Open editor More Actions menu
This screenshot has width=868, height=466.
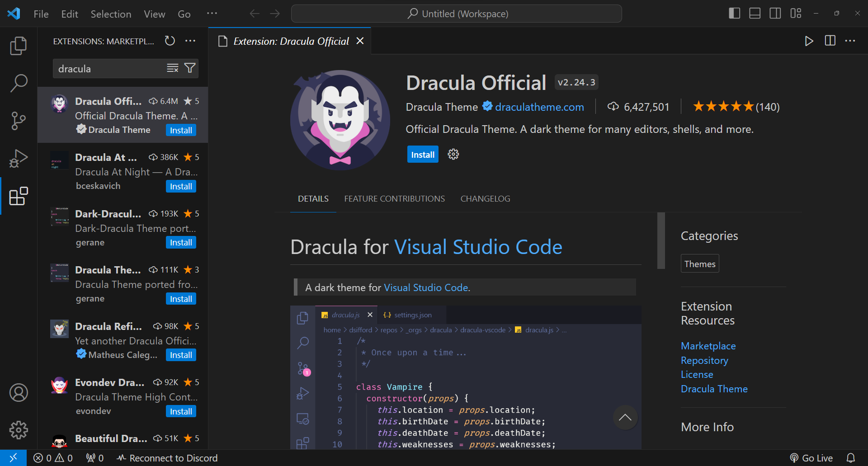850,41
